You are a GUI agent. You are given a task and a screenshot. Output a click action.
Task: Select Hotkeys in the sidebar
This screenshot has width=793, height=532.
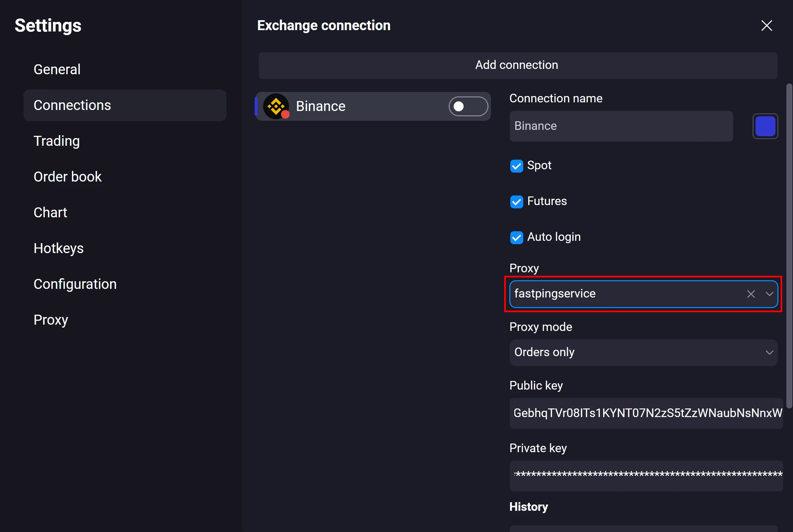coord(58,248)
